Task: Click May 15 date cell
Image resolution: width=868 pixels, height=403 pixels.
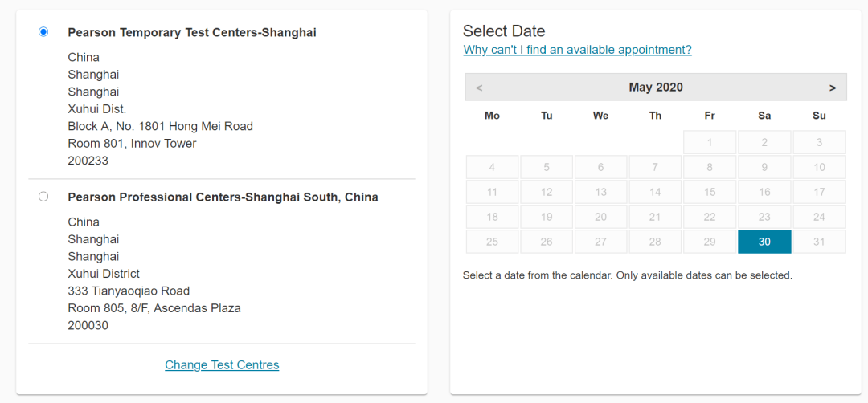Action: pos(710,192)
